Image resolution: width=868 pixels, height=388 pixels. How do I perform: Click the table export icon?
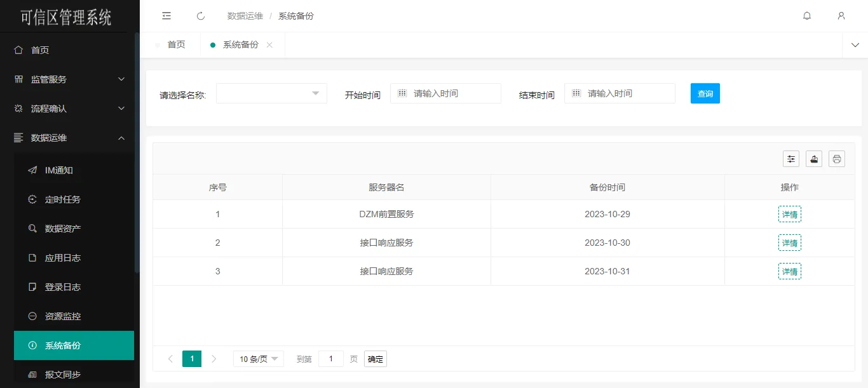tap(814, 159)
